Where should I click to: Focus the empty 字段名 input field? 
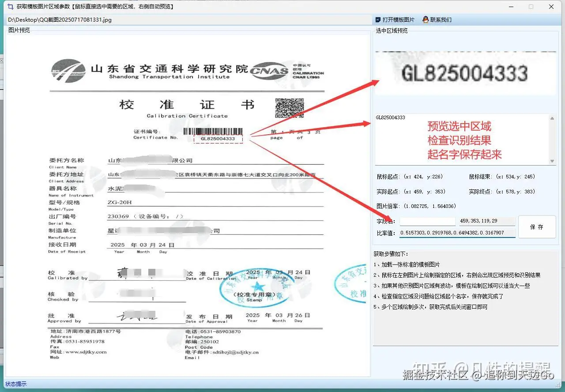pos(427,221)
